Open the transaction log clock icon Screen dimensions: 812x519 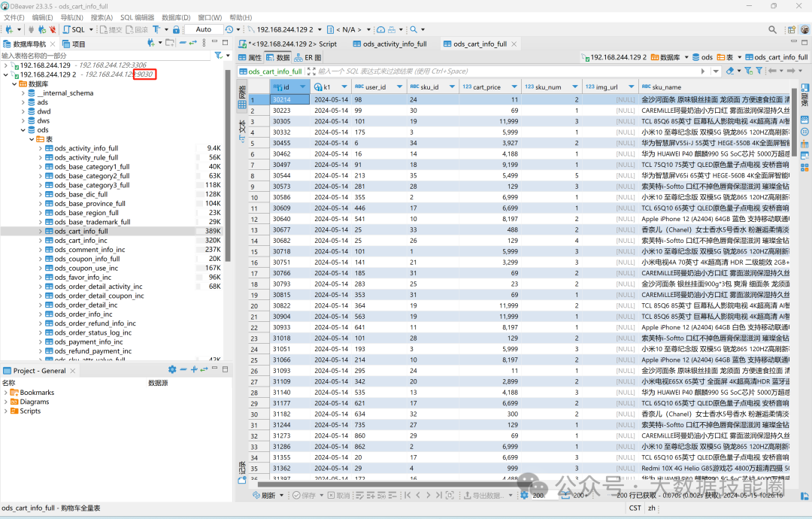229,29
